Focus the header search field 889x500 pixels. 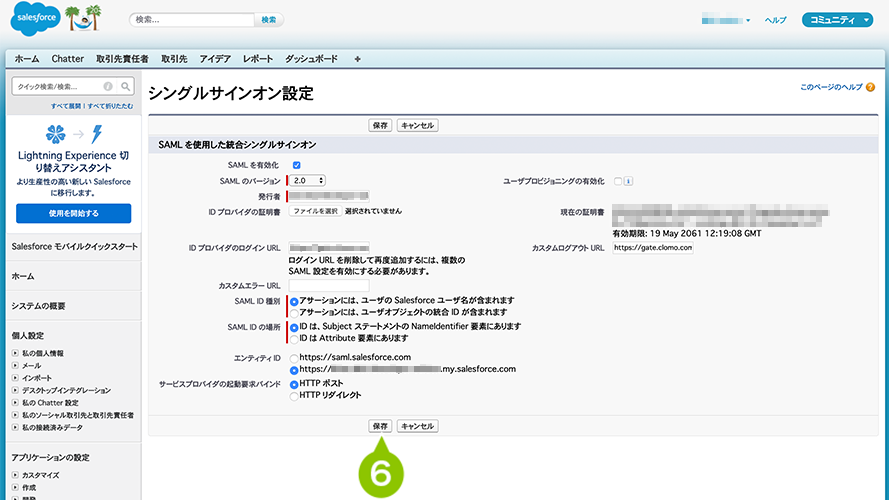point(192,20)
